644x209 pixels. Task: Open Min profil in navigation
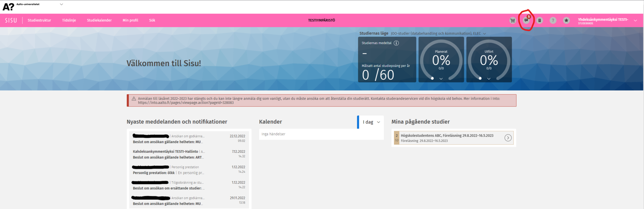tap(130, 20)
